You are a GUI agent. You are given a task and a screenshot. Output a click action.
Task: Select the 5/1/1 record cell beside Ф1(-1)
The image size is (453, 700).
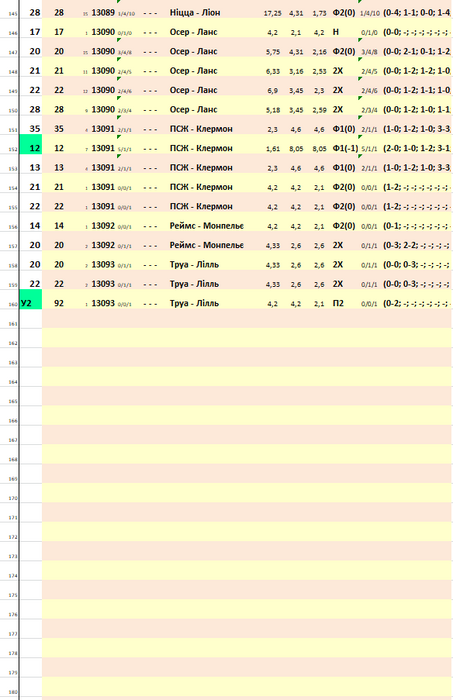click(369, 149)
